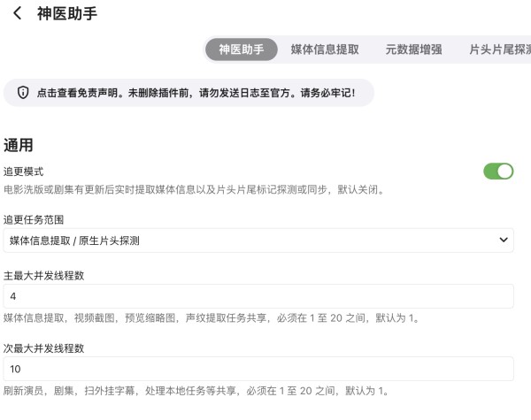
Task: Click the 追更模式 label text
Action: coord(24,172)
